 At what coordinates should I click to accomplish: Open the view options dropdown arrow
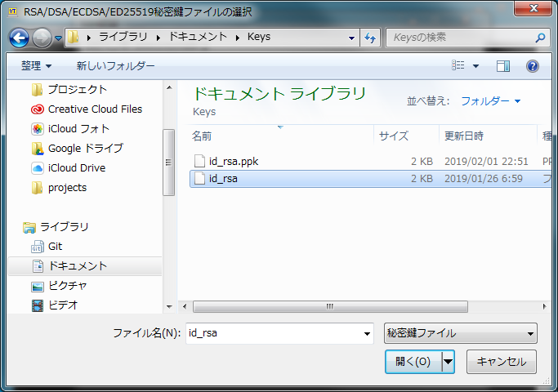(475, 66)
